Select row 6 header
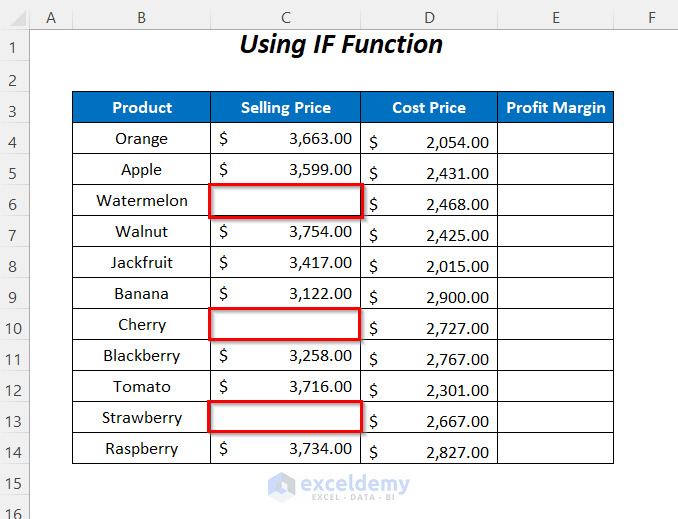The height and width of the screenshot is (519, 678). 14,201
